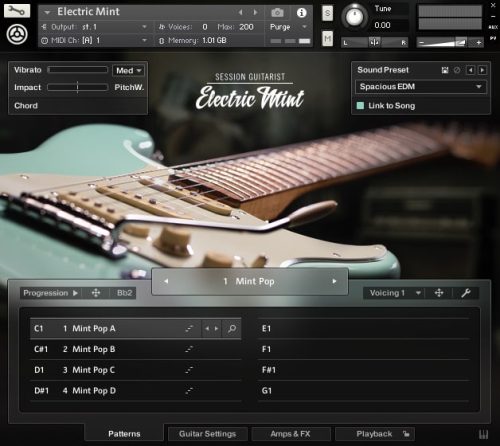Screen dimensions: 500x446
Task: Select the Mint Pop B pattern row
Action: [136, 349]
